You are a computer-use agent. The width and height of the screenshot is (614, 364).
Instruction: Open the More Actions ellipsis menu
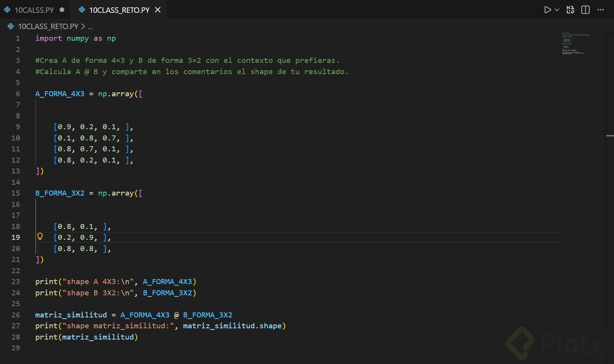[601, 10]
